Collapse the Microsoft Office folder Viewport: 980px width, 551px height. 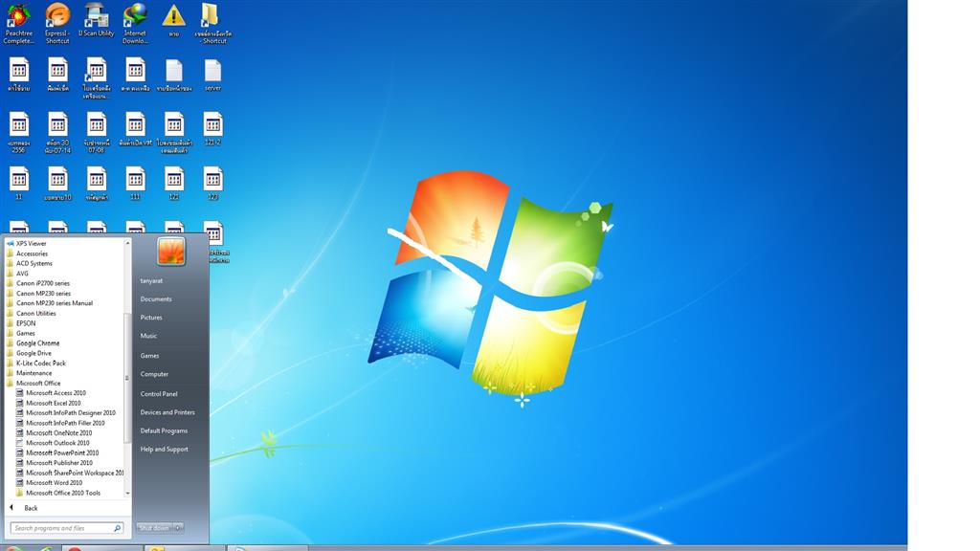(38, 383)
